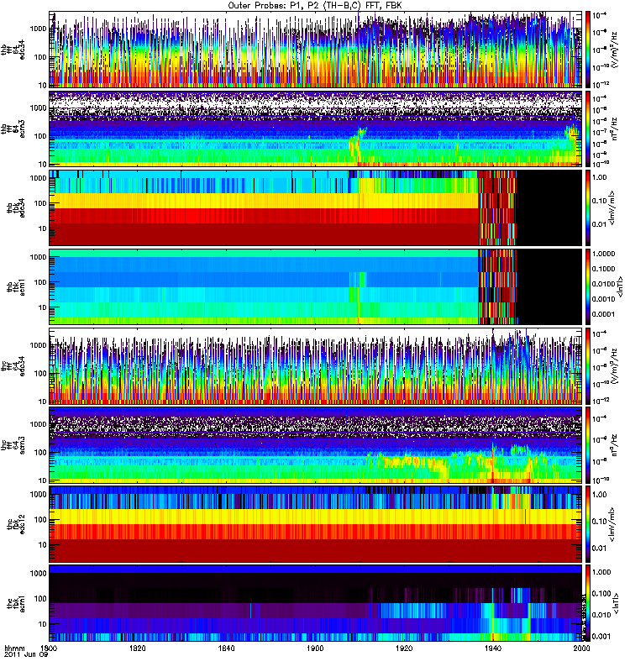
Task: Select the thb scm3 FFT panel color bar
Action: tap(589, 129)
